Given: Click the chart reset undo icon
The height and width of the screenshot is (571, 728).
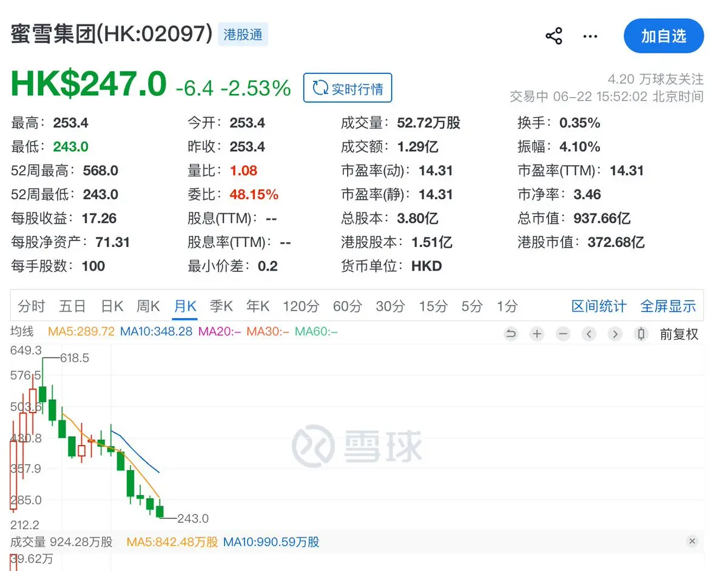Looking at the screenshot, I should pos(511,334).
